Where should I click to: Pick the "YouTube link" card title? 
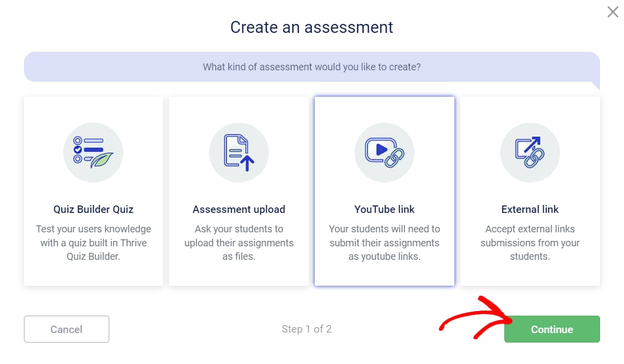[385, 209]
